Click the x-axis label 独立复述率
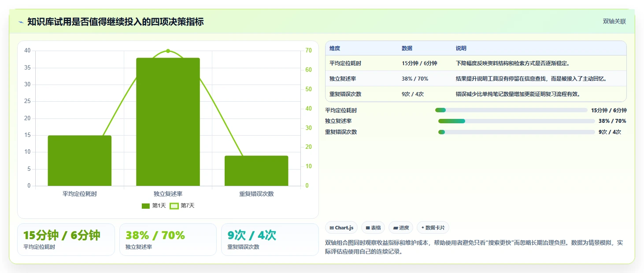Image resolution: width=644 pixels, height=273 pixels. tap(168, 194)
